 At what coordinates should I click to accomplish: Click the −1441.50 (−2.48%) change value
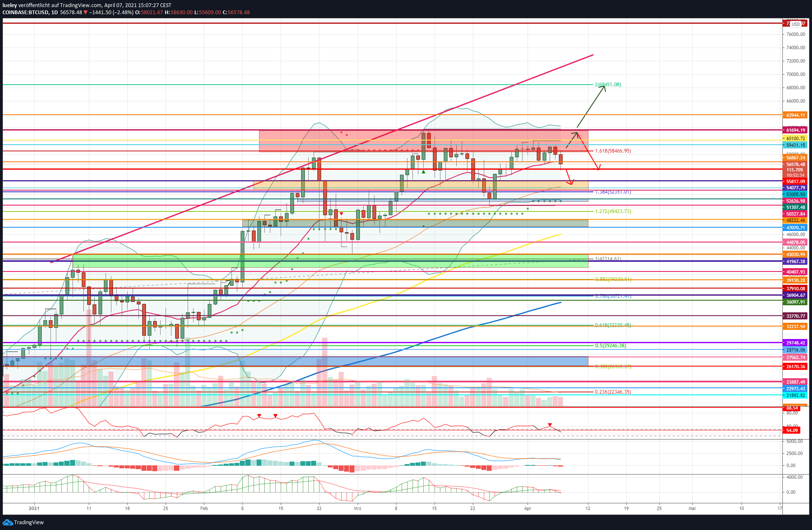[x=111, y=13]
